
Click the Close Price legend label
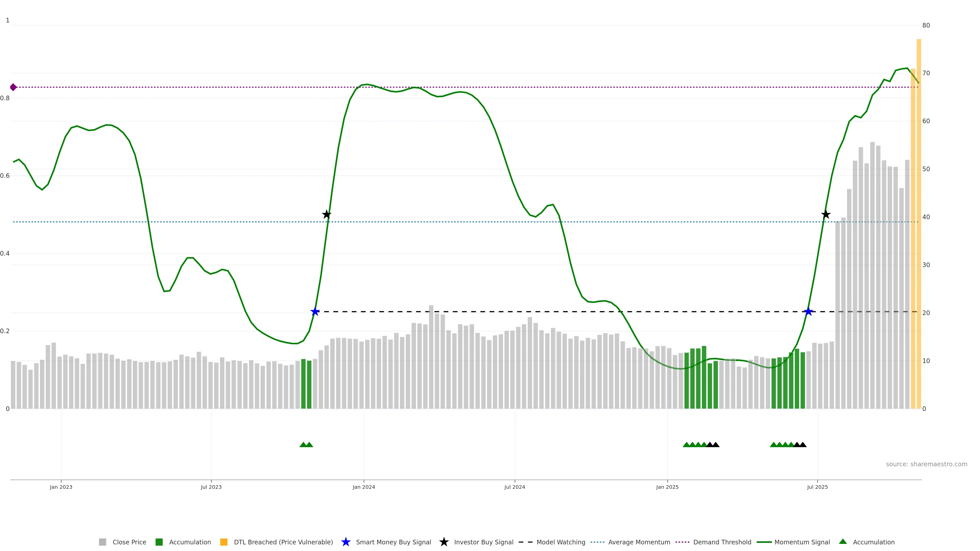point(129,542)
